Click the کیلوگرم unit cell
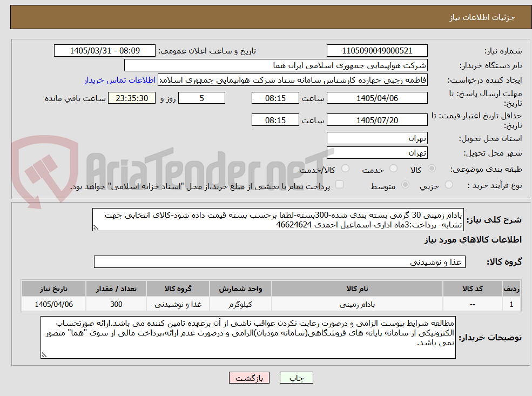 tap(240, 304)
